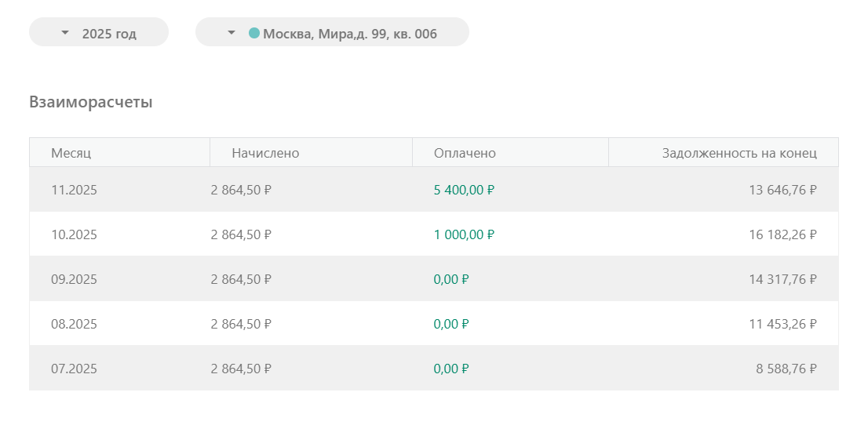Select the 08.2025 month row
This screenshot has height=425, width=868.
[75, 324]
